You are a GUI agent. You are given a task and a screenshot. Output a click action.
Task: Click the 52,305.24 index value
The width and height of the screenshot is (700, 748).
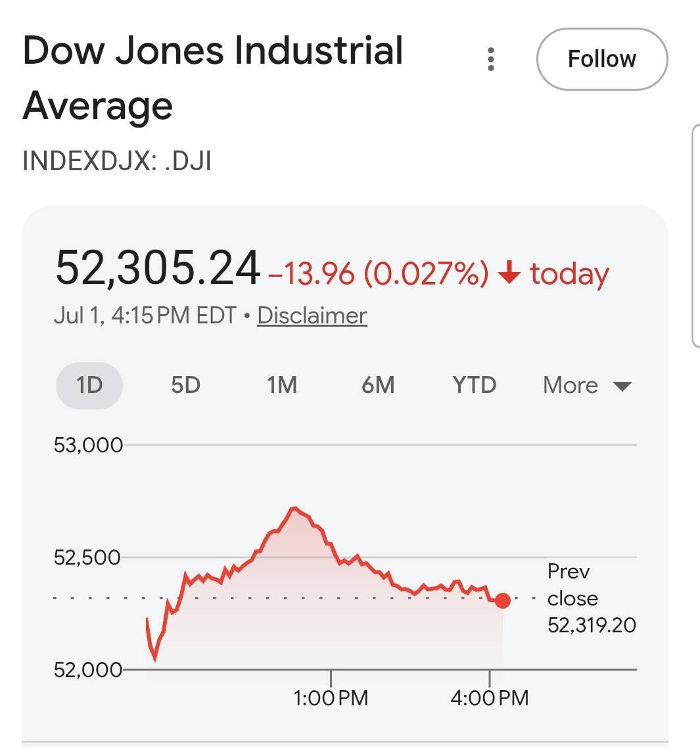pos(158,269)
